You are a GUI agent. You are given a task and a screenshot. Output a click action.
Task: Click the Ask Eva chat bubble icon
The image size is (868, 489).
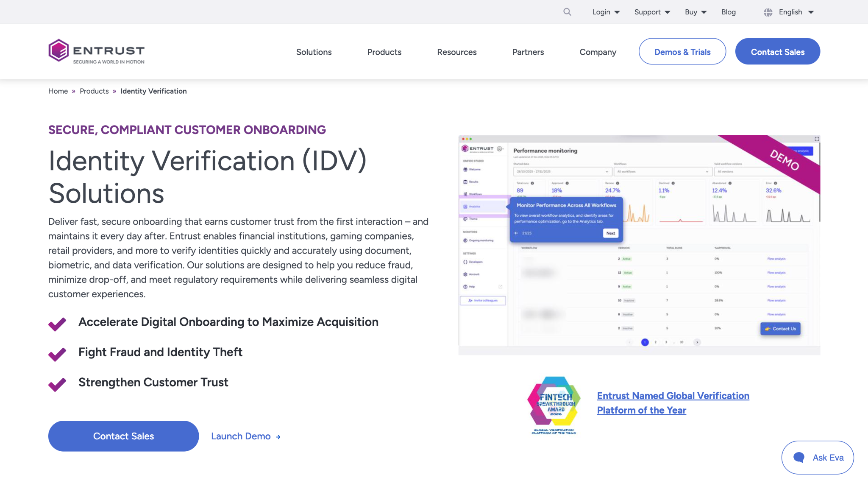[799, 457]
